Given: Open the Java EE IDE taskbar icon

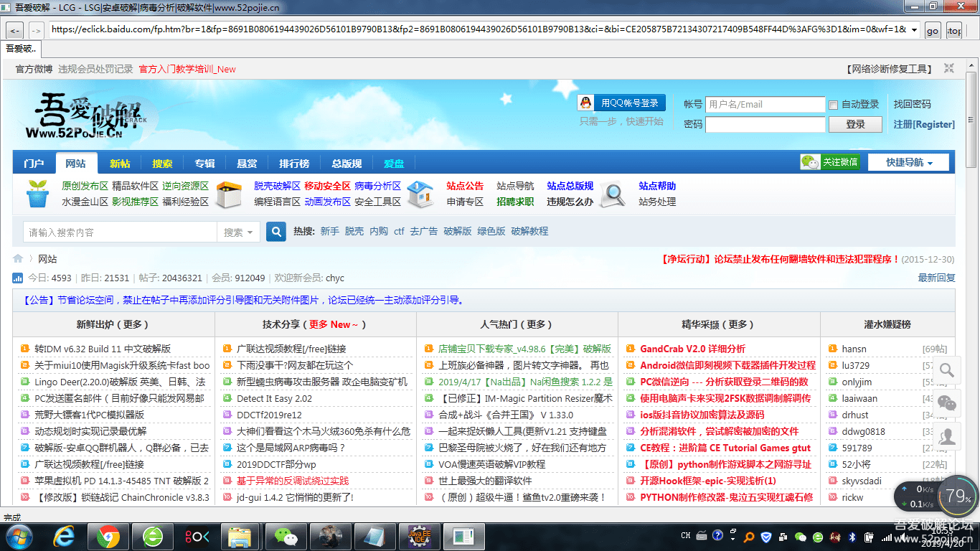Looking at the screenshot, I should [x=418, y=537].
